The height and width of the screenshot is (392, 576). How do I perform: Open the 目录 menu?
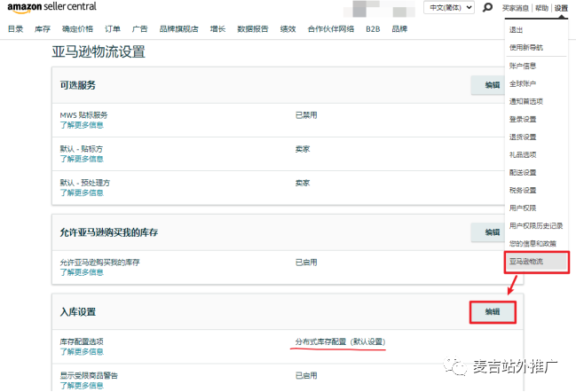pos(15,29)
